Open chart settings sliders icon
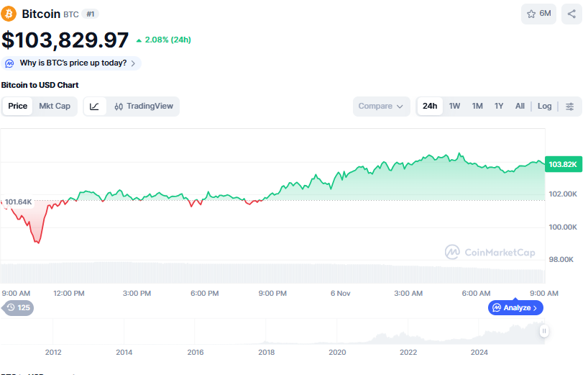The image size is (588, 375). tap(570, 107)
